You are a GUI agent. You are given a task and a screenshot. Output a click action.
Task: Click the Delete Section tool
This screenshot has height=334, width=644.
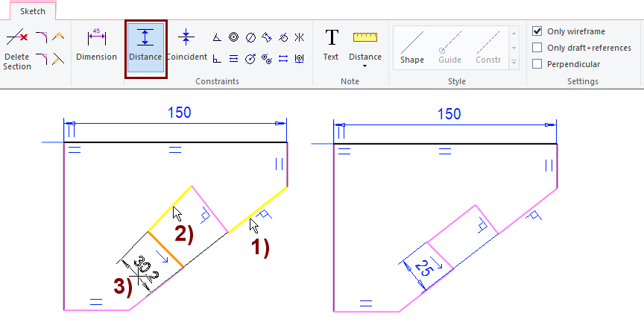click(17, 49)
